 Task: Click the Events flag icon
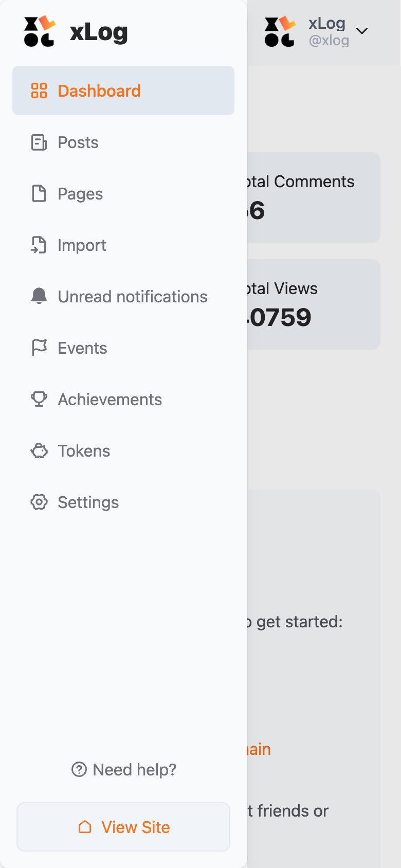click(x=39, y=348)
